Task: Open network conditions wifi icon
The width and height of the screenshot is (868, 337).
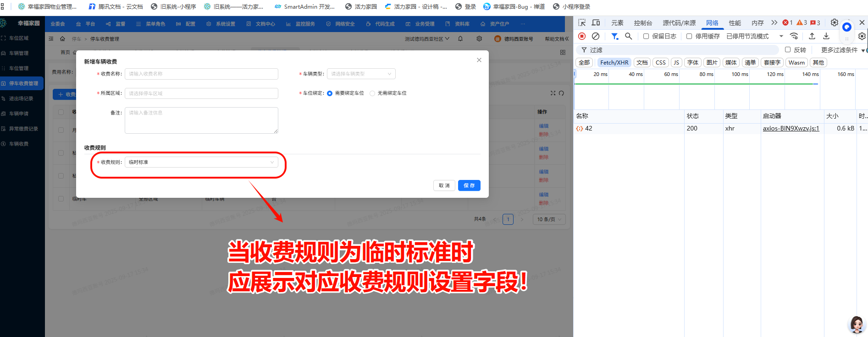Action: pos(794,36)
